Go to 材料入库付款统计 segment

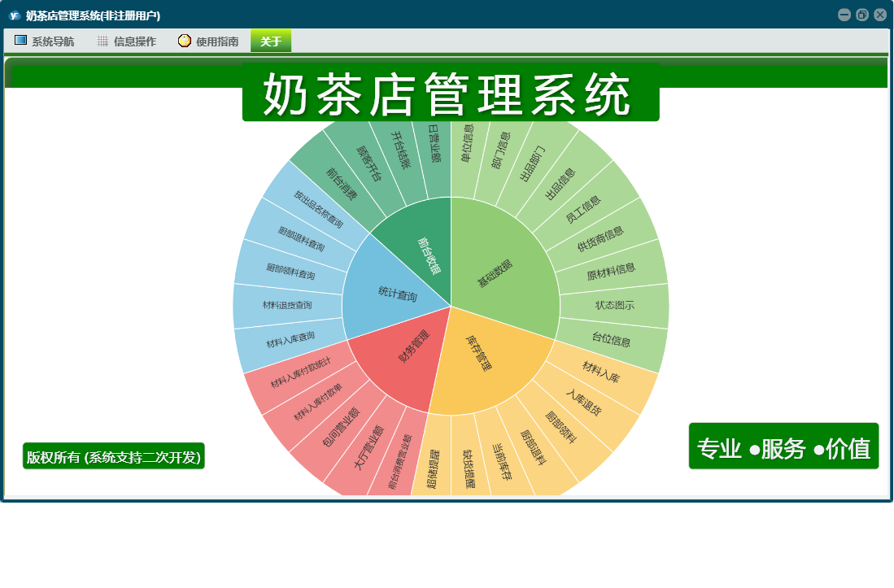coord(300,372)
